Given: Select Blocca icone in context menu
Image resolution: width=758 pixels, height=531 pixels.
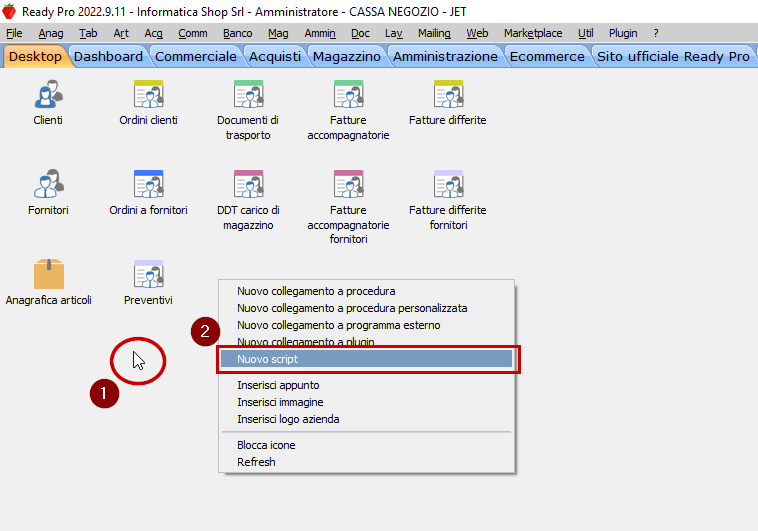Looking at the screenshot, I should click(x=266, y=445).
